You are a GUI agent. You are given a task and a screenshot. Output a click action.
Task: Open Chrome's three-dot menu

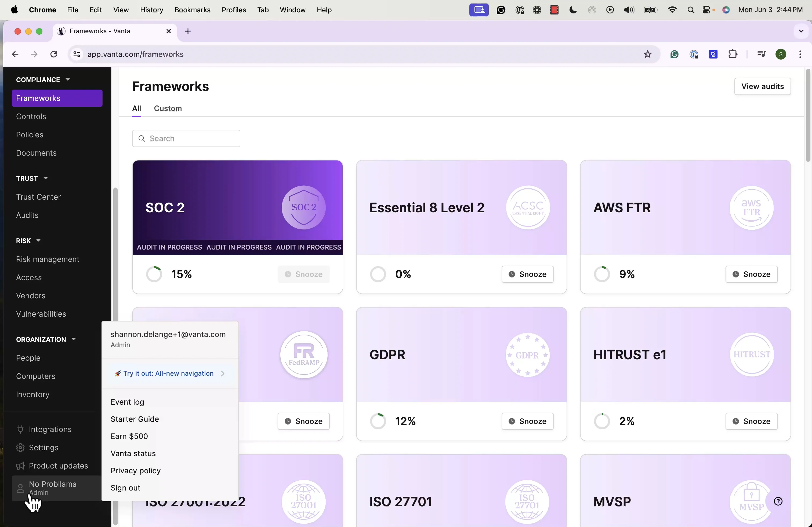coord(800,54)
